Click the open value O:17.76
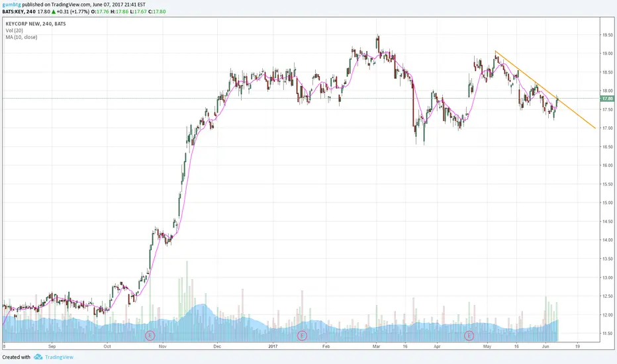 (100, 12)
